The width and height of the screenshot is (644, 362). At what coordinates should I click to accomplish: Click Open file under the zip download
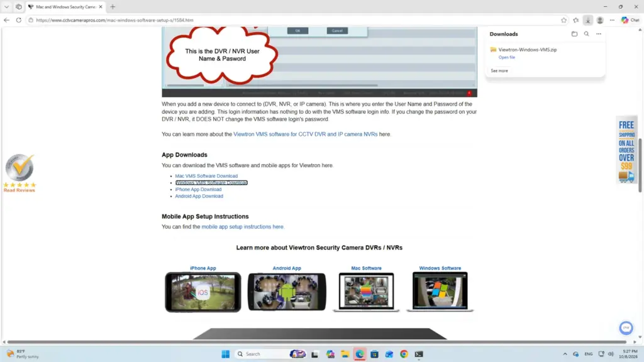pyautogui.click(x=506, y=57)
